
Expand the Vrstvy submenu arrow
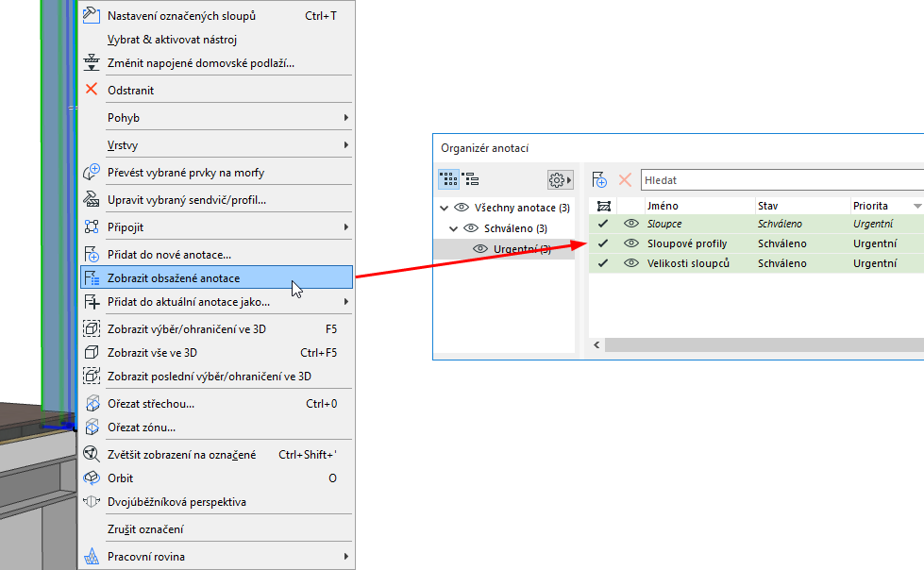coord(346,144)
